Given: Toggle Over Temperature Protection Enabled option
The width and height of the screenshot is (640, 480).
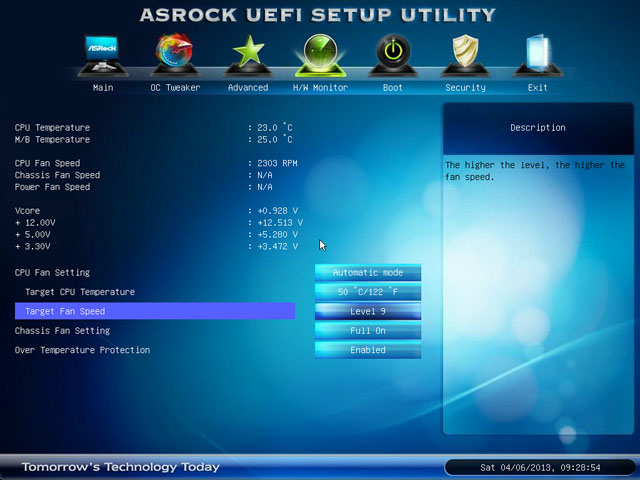Looking at the screenshot, I should point(368,350).
